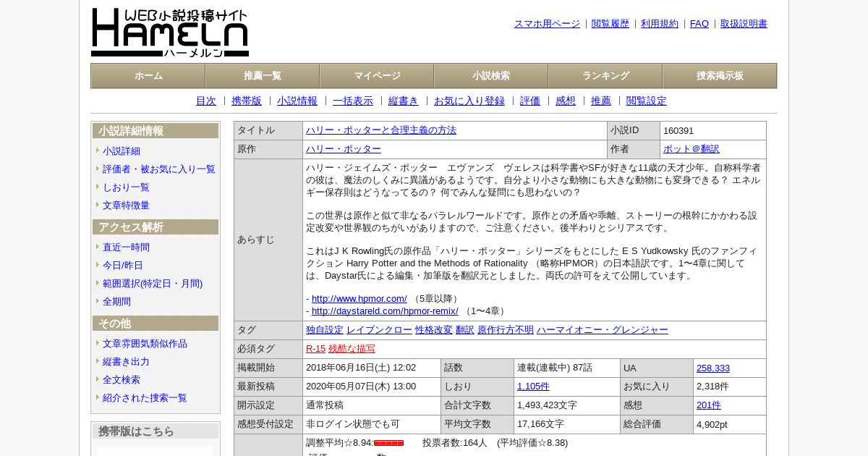Open 文章特徴量 sidebar link
This screenshot has height=456, width=868.
click(126, 206)
